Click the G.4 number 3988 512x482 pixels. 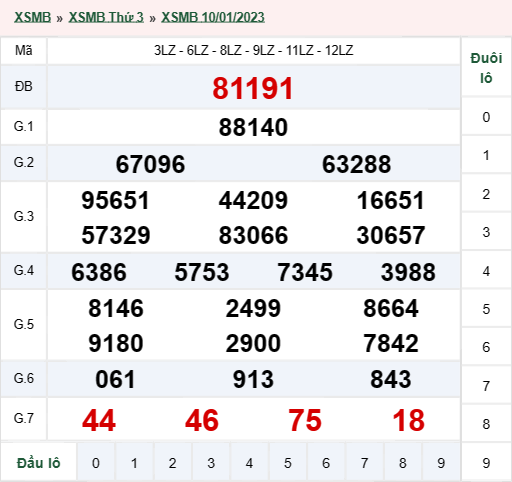click(x=408, y=272)
